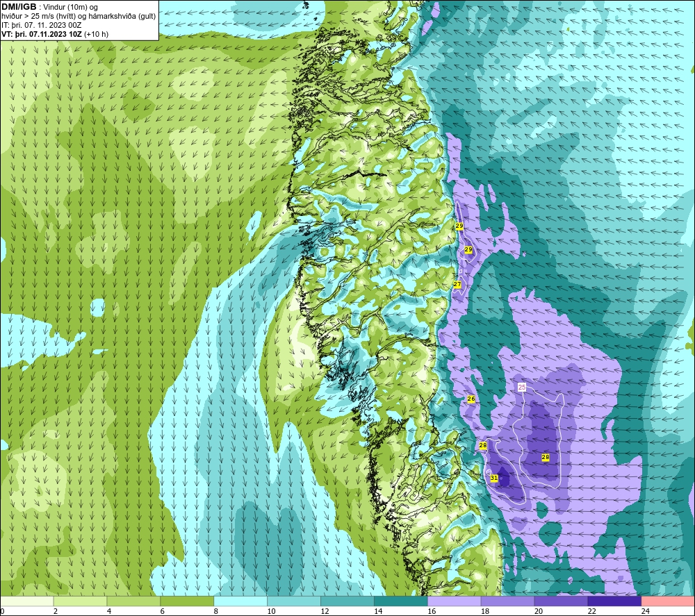Click the 'IT: þri. 07. 11. 2023 00Z' line
695x616 pixels.
coord(42,25)
